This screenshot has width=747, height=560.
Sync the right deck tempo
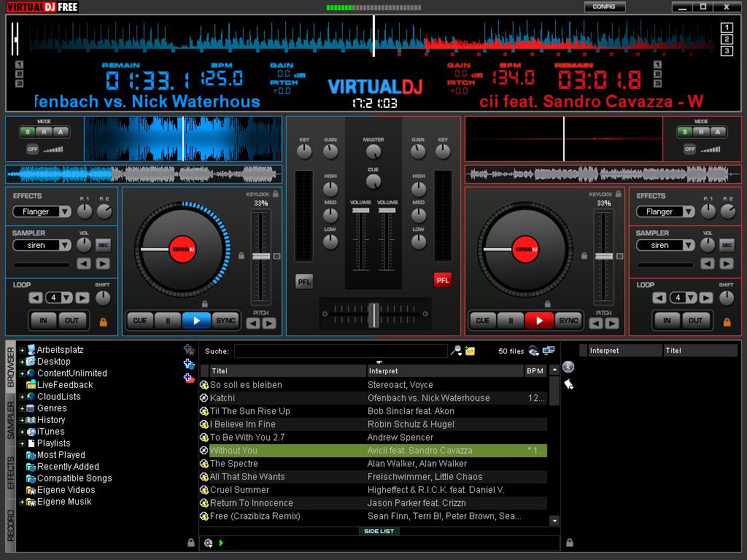[568, 321]
